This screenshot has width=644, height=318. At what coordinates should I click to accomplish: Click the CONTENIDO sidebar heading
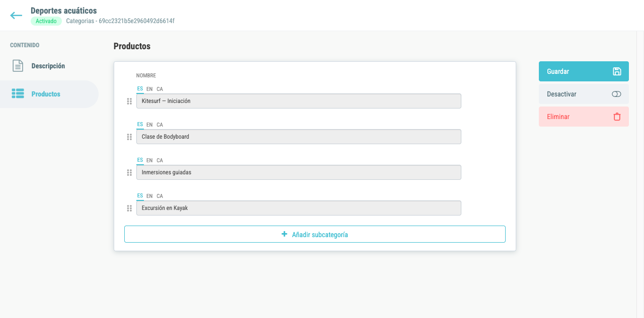tap(25, 45)
